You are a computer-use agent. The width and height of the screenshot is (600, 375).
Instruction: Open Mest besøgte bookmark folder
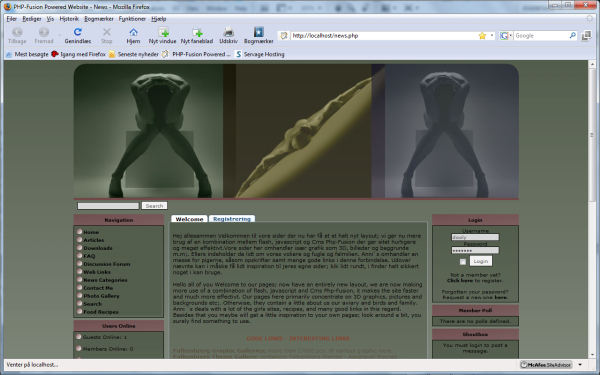pos(27,54)
